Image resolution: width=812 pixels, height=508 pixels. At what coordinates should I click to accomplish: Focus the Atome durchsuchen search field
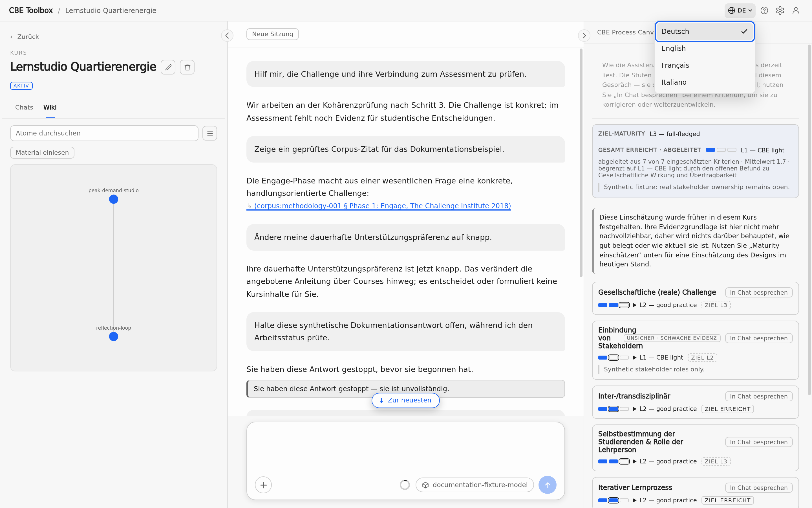click(104, 133)
